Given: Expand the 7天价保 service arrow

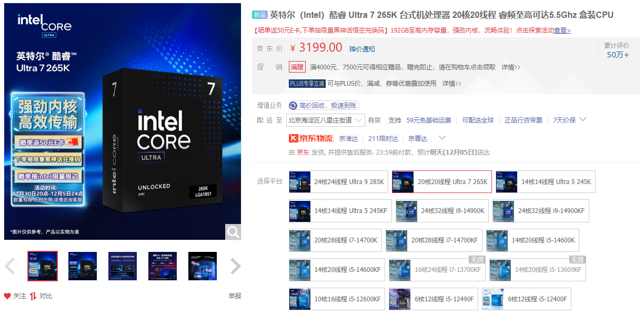Looking at the screenshot, I should [582, 119].
